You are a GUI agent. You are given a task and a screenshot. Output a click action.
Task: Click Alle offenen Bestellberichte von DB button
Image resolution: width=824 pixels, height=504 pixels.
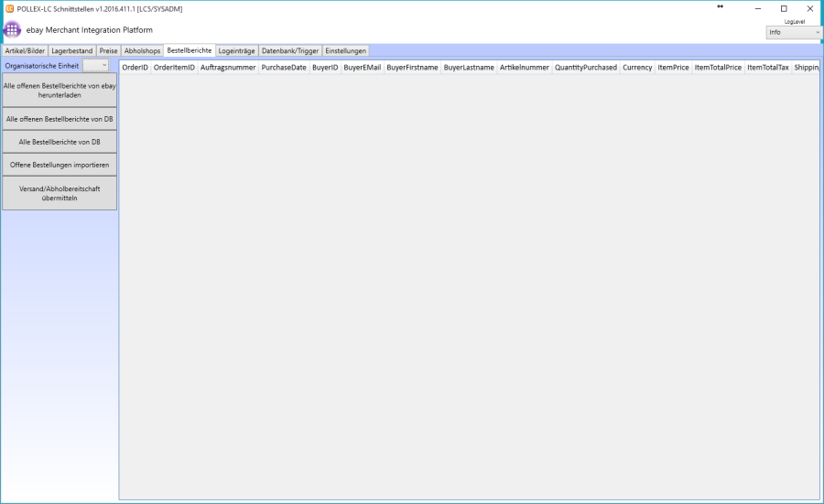60,119
